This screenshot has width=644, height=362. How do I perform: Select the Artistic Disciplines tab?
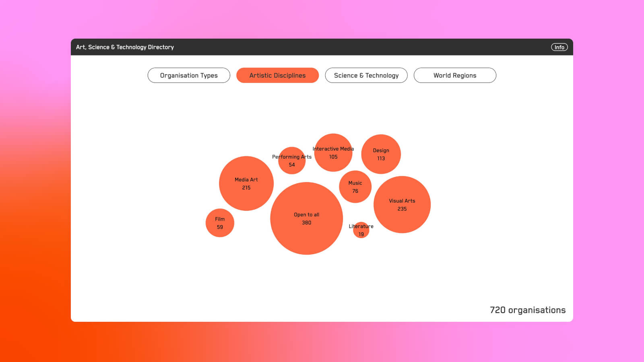277,75
